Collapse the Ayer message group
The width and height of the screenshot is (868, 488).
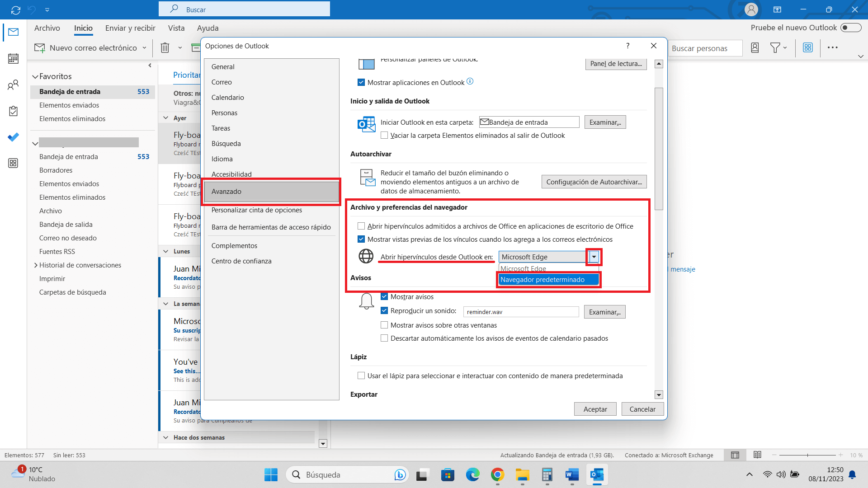166,118
